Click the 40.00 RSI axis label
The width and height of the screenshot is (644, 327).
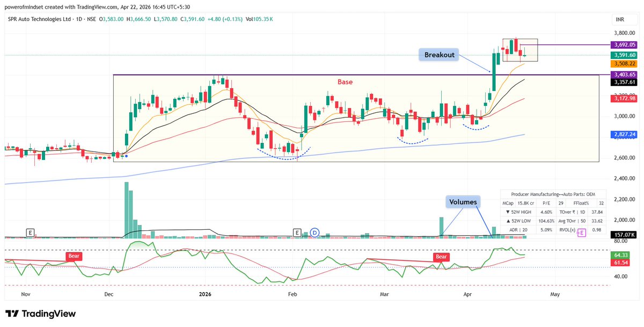coord(620,277)
